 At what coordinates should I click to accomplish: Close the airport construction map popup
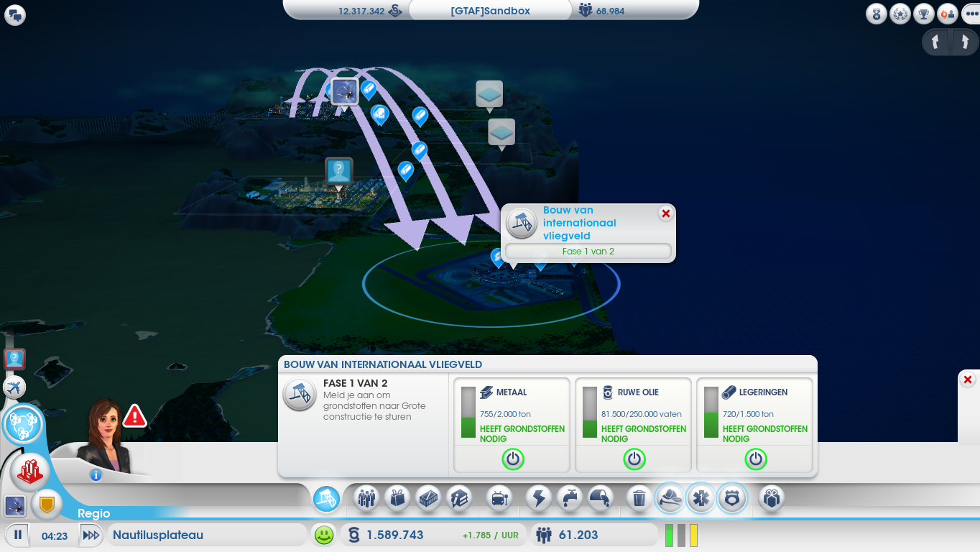(665, 213)
